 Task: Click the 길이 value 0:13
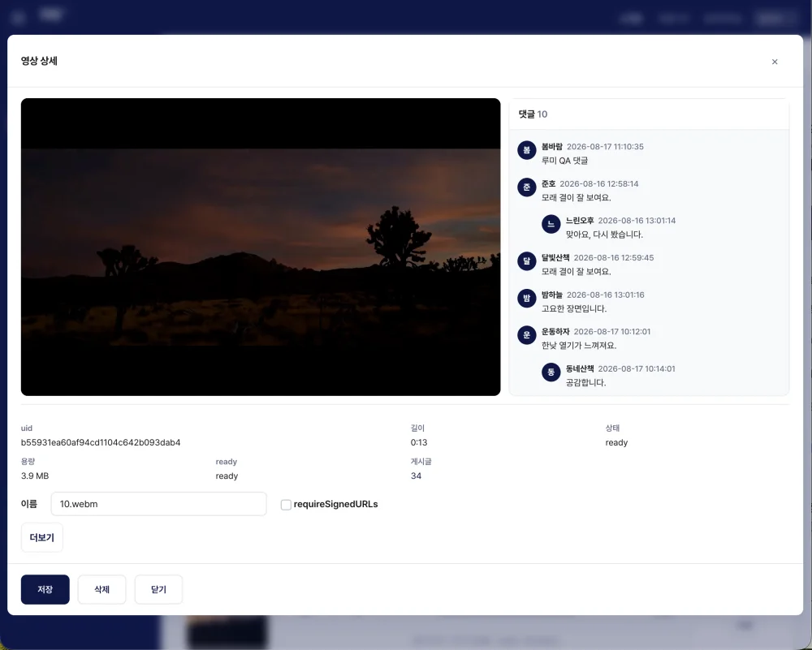click(x=419, y=442)
